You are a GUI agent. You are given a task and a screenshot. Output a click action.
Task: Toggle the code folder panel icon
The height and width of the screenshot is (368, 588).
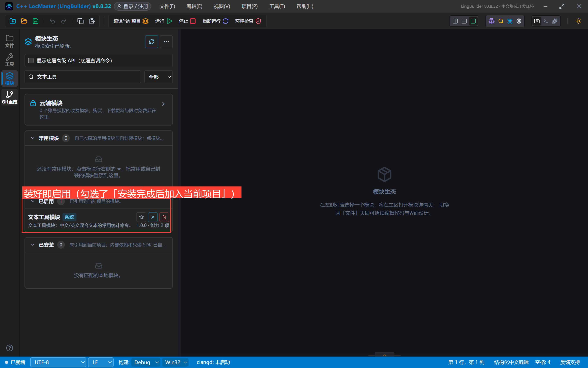click(537, 21)
